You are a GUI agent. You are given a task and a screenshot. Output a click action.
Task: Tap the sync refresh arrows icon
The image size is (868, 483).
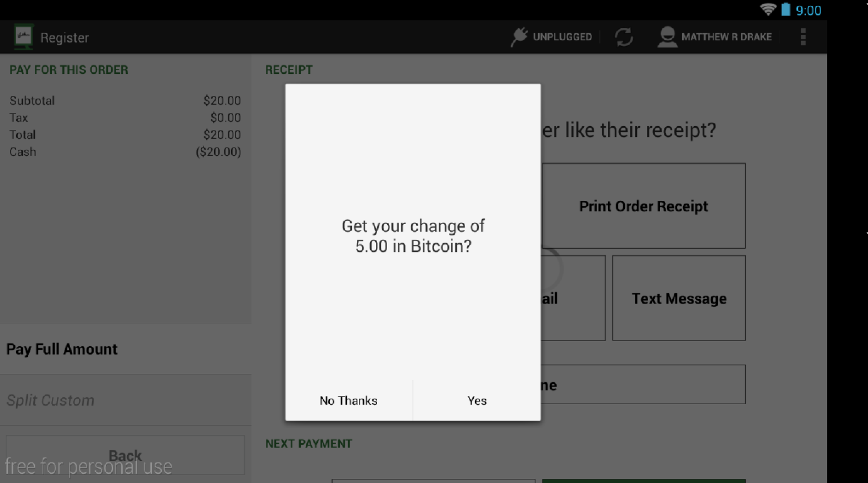(x=624, y=37)
